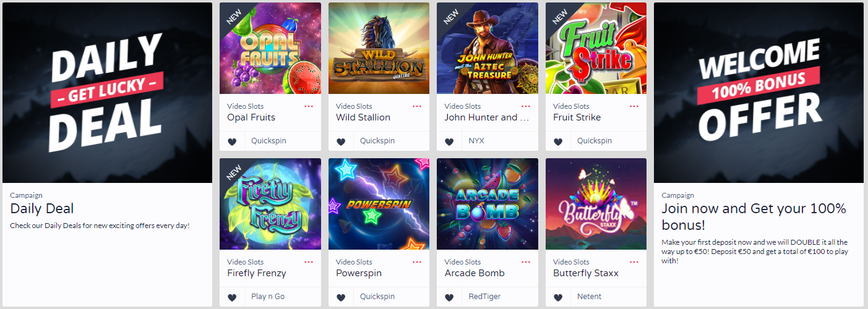This screenshot has height=309, width=868.
Task: Open the three-dot menu for Opal Fruits
Action: (x=308, y=106)
